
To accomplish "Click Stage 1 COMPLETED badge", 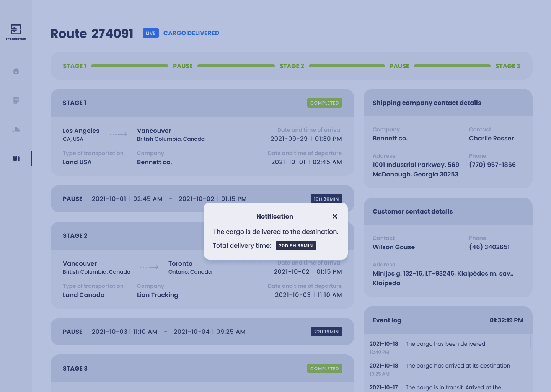I will coord(324,103).
